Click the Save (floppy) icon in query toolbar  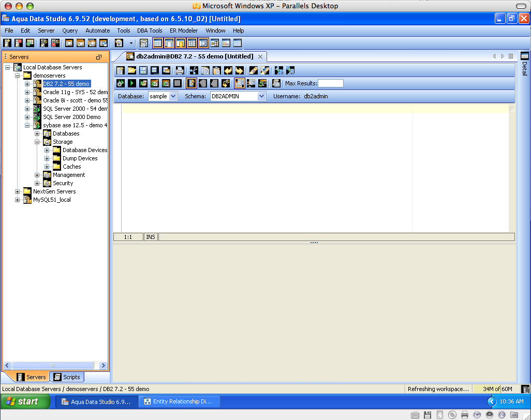(x=143, y=70)
